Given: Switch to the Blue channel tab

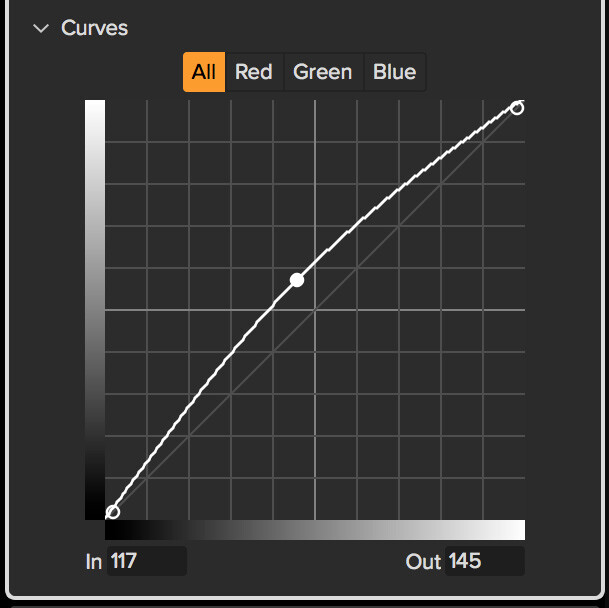Looking at the screenshot, I should [395, 72].
